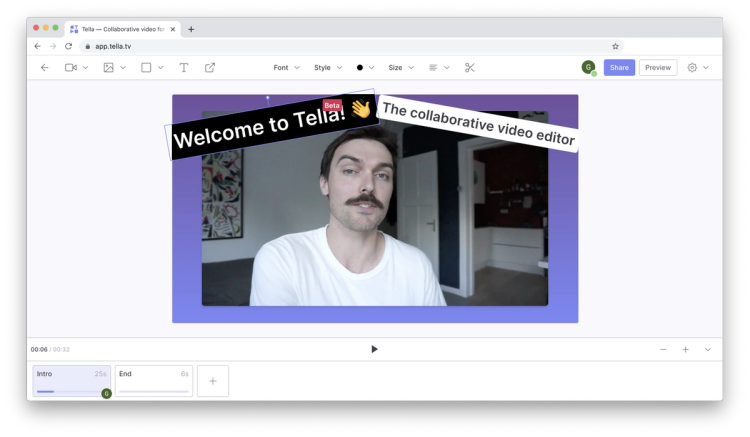Screen dimensions: 750x437
Task: Select the Tella browser tab
Action: coord(123,29)
